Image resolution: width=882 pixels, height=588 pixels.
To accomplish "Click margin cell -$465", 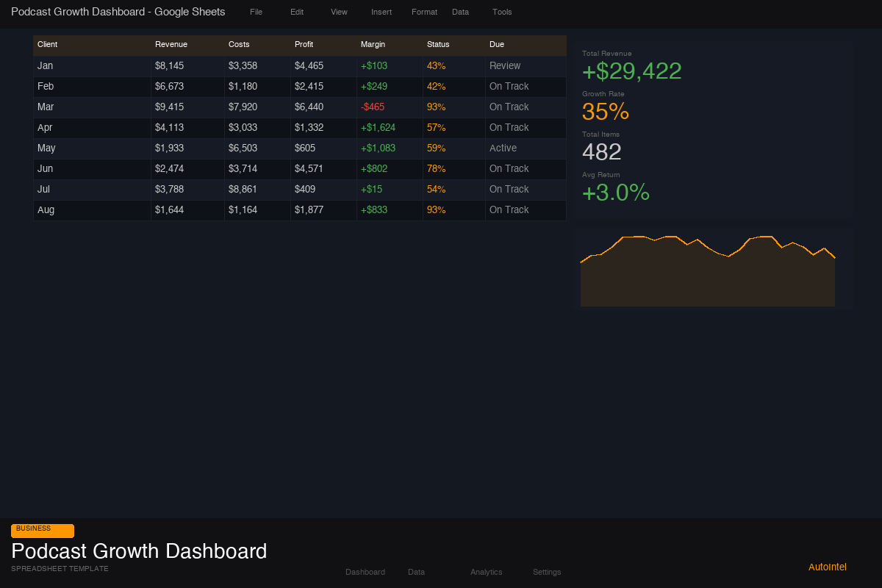I will tap(390, 107).
